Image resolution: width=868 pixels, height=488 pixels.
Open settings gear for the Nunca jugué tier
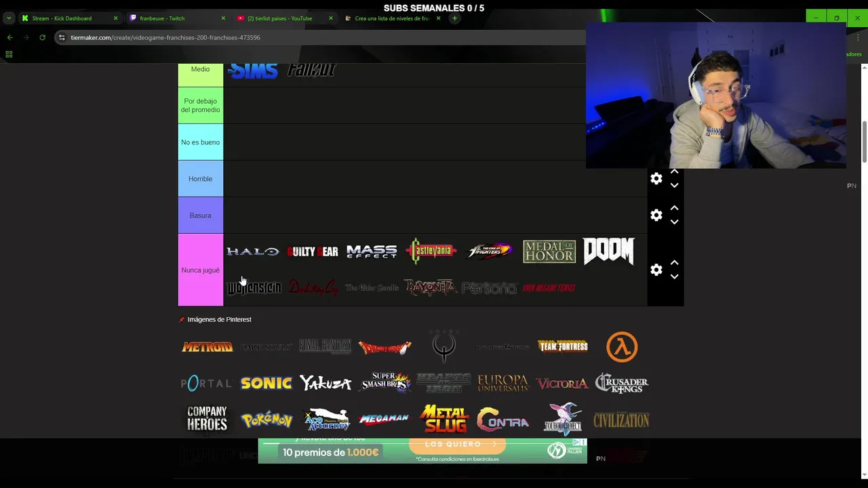point(656,270)
